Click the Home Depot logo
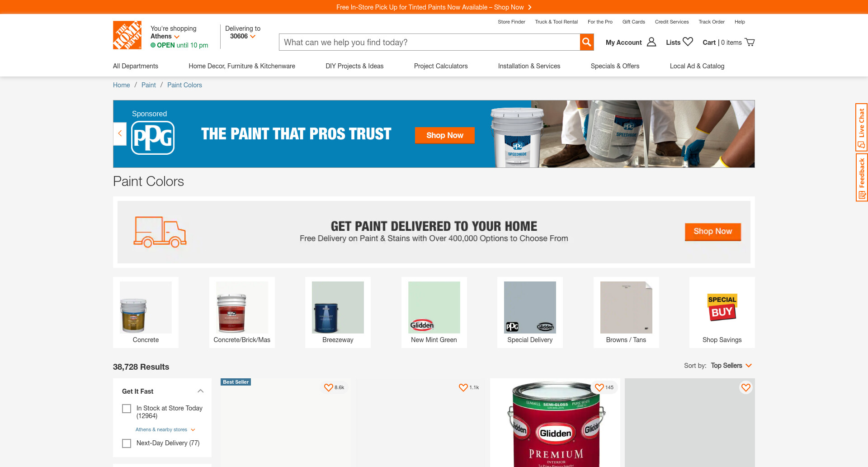This screenshot has width=868, height=467. pos(127,35)
